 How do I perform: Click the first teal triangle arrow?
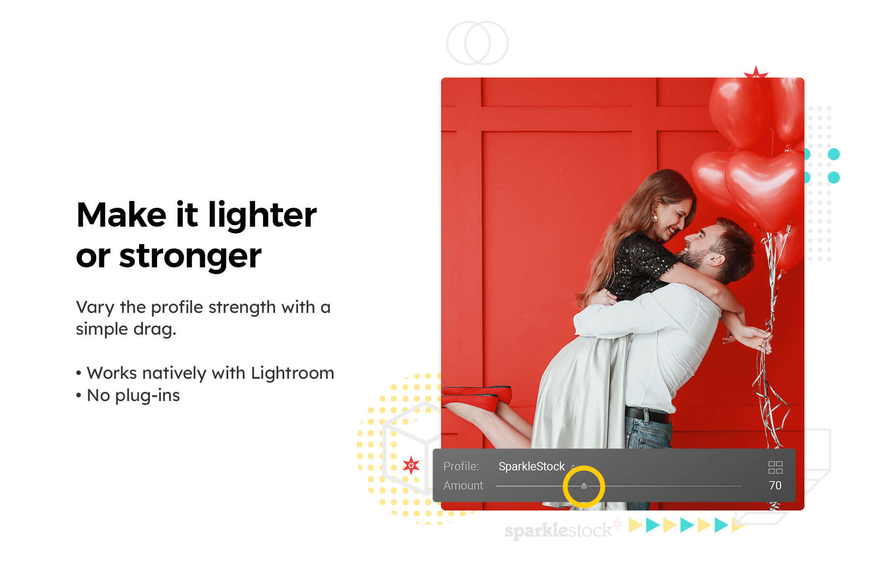653,525
